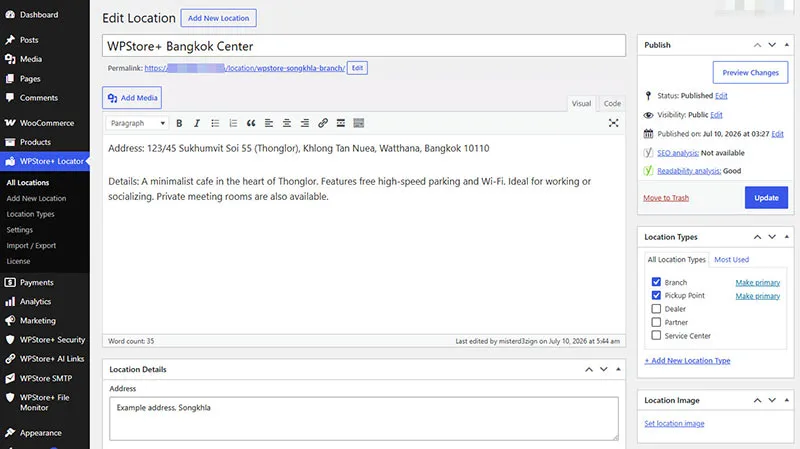
Task: Toggle the toolbar toggle (kitchen sink)
Action: pos(359,123)
